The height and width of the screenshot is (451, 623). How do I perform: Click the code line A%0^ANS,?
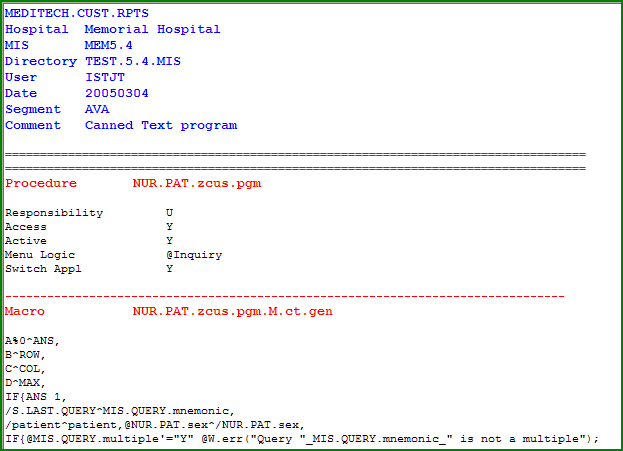pos(32,341)
